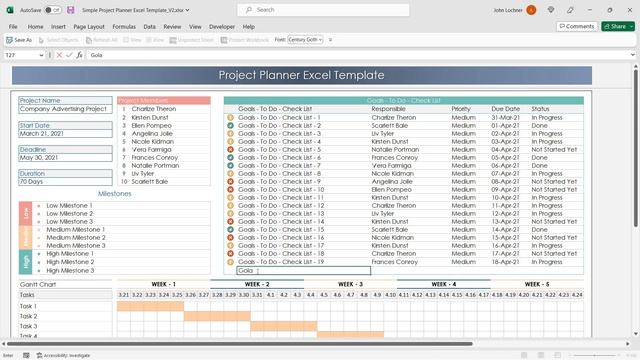Open the John Lochner account avatar
This screenshot has height=360, width=640.
point(531,10)
